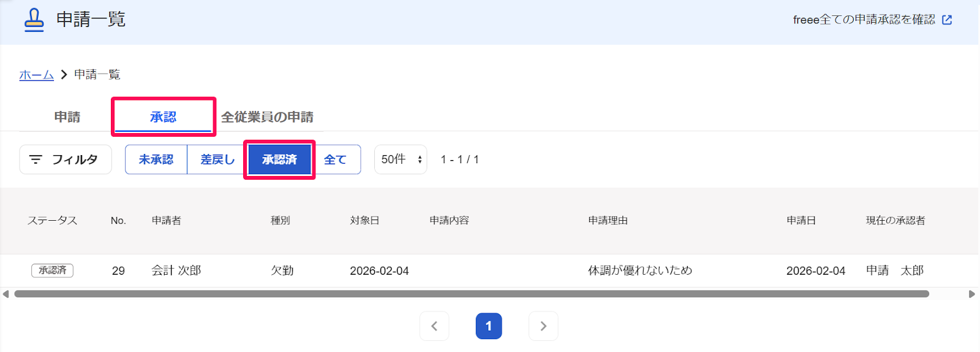
Task: Click the 欠勤 type cell
Action: (x=282, y=270)
